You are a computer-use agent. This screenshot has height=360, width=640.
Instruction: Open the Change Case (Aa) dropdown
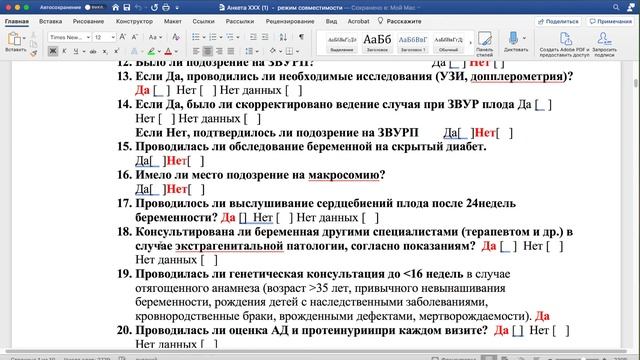pos(155,37)
